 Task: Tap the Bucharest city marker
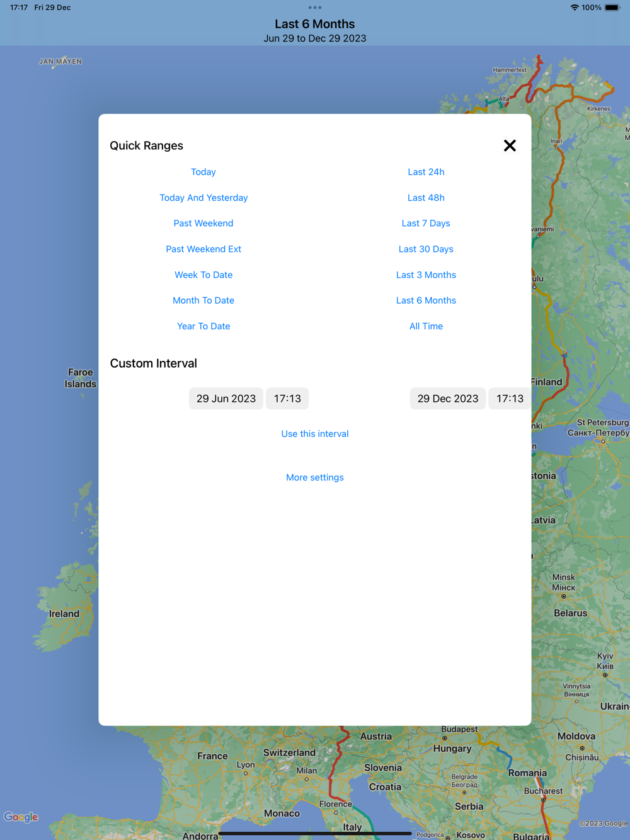click(x=543, y=799)
